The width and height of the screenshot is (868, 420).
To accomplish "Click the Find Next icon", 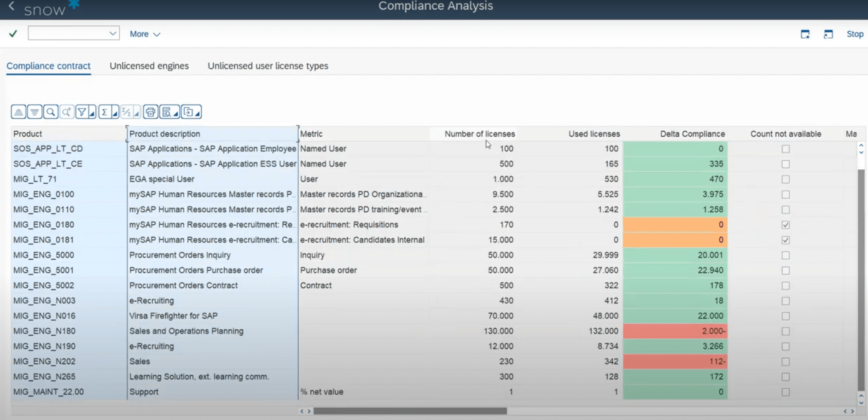I will coord(66,111).
